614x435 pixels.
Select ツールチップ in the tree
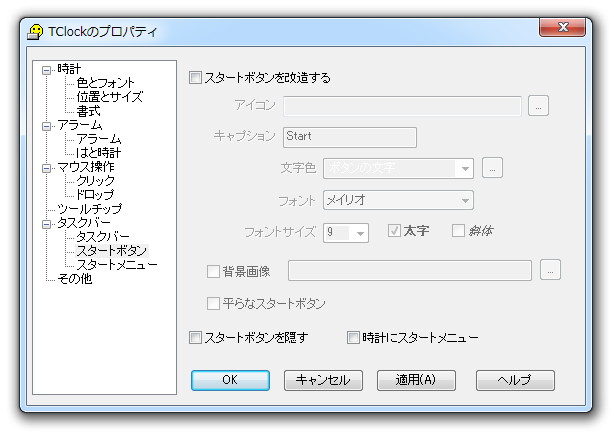click(x=90, y=209)
